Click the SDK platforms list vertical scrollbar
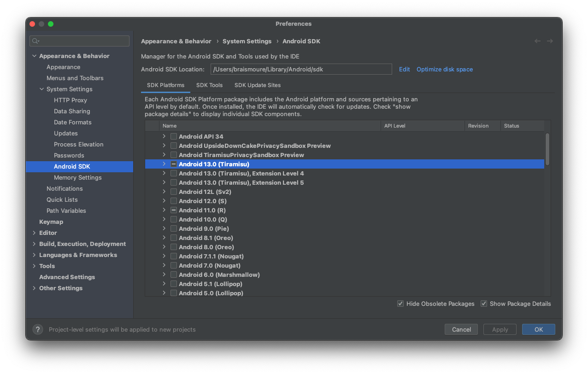 (x=547, y=149)
